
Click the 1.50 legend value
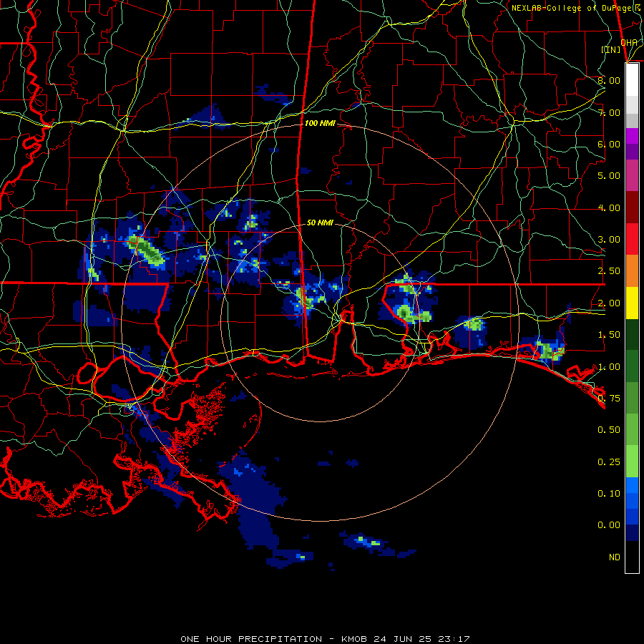pyautogui.click(x=609, y=335)
